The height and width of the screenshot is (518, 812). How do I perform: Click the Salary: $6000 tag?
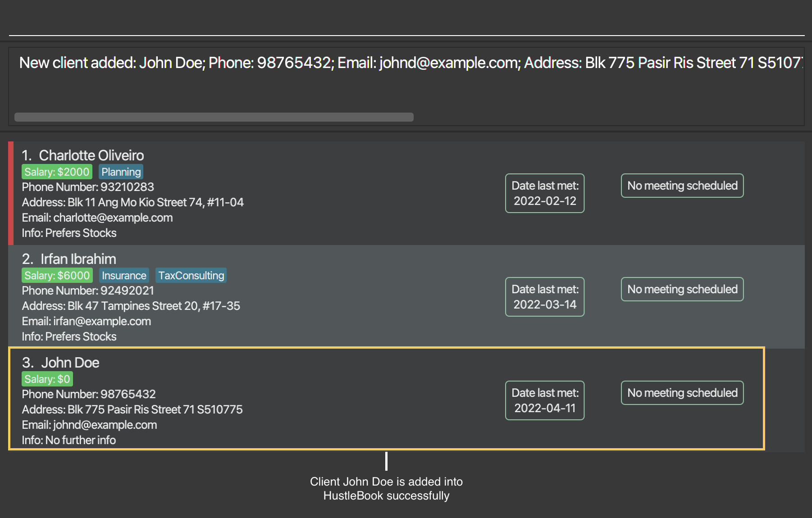pyautogui.click(x=57, y=275)
